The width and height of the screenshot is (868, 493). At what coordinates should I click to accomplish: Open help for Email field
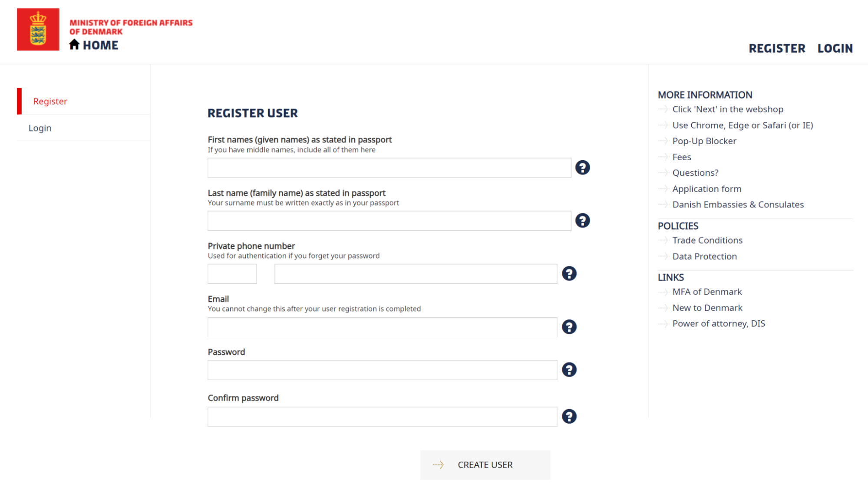(569, 327)
